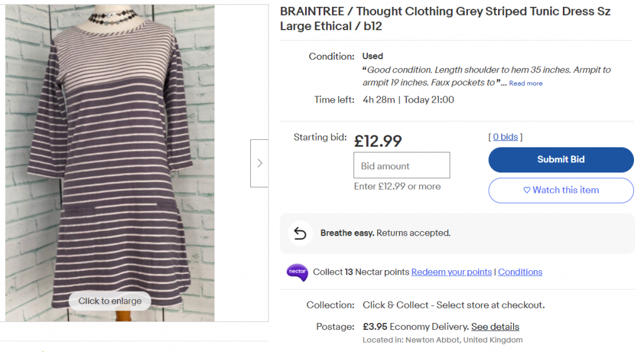Open the Nectar Conditions link
The width and height of the screenshot is (644, 352).
click(520, 272)
